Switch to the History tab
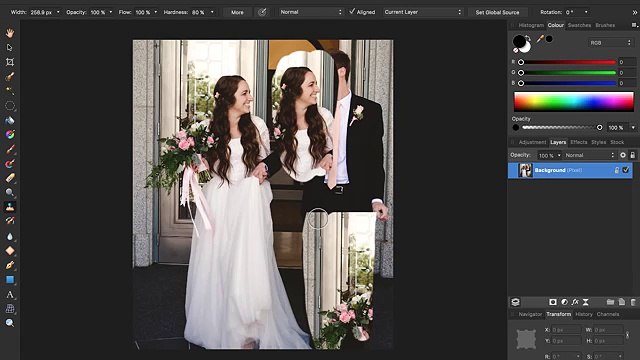 pyautogui.click(x=584, y=314)
